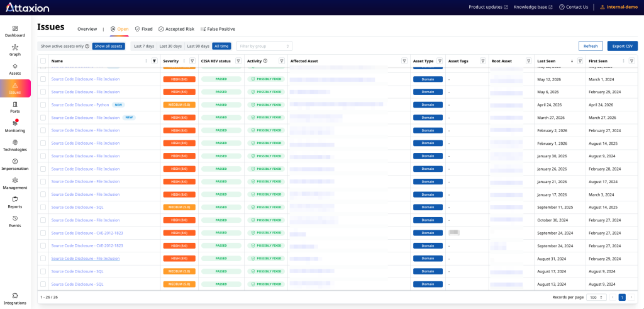Click the active Name column filter icon
The image size is (644, 309).
(155, 61)
